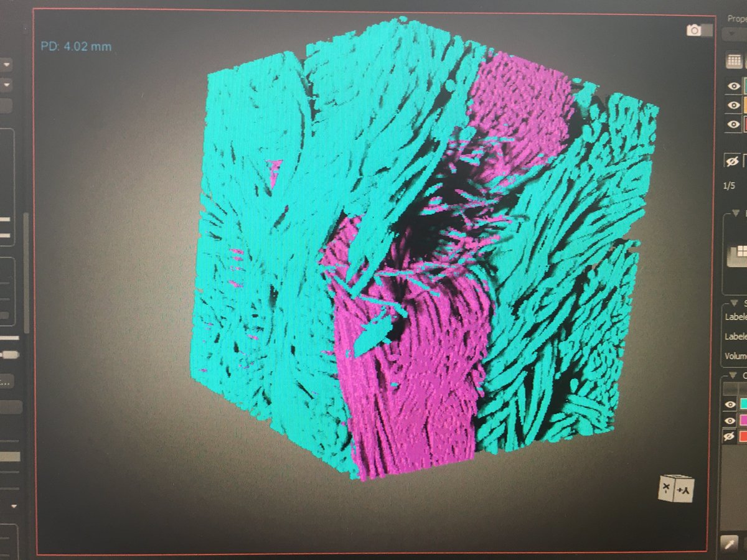Hide the cyan material in bottom list
This screenshot has width=747, height=560.
(731, 404)
